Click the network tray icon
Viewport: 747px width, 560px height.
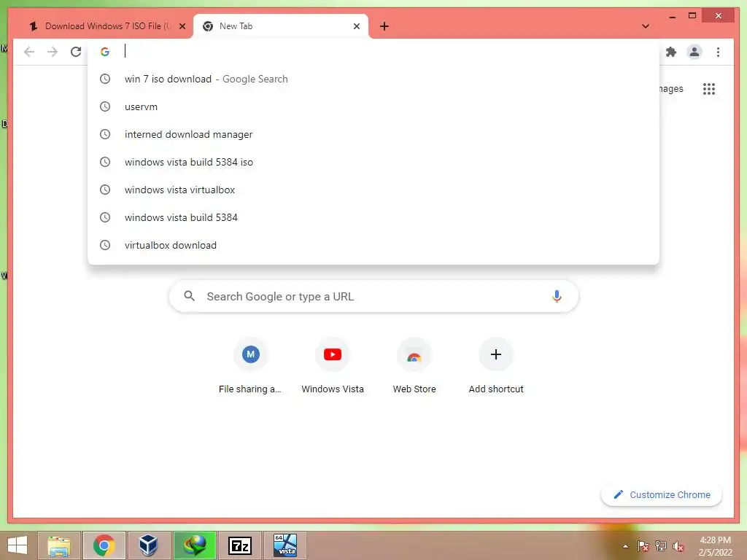point(661,546)
